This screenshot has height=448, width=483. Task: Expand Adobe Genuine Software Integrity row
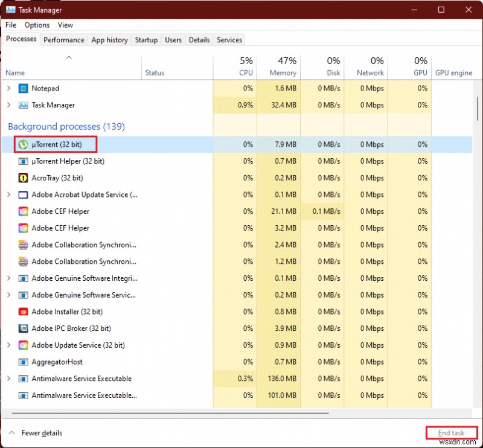9,278
